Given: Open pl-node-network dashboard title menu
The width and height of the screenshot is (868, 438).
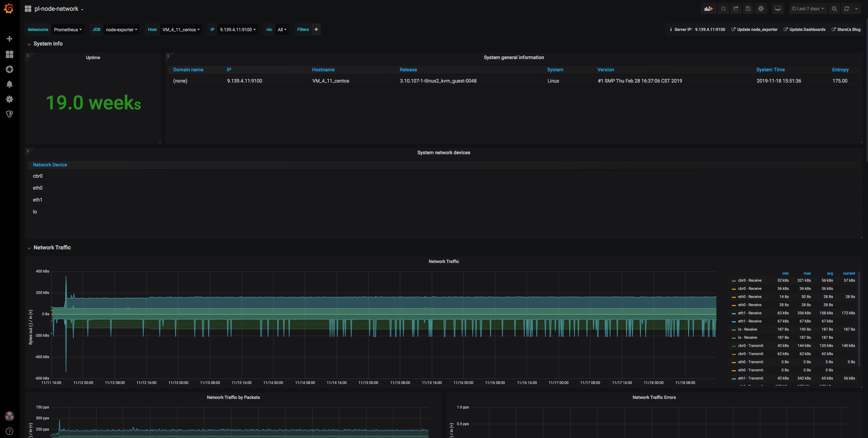Looking at the screenshot, I should tap(56, 9).
